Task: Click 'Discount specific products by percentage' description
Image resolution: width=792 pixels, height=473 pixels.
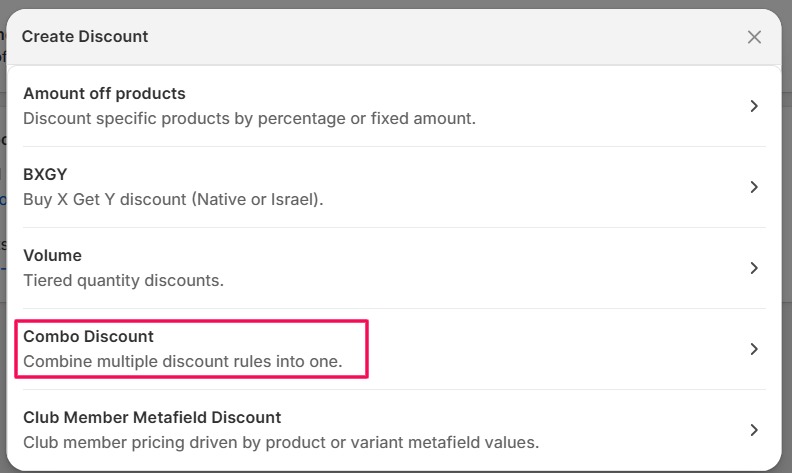Action: coord(249,118)
